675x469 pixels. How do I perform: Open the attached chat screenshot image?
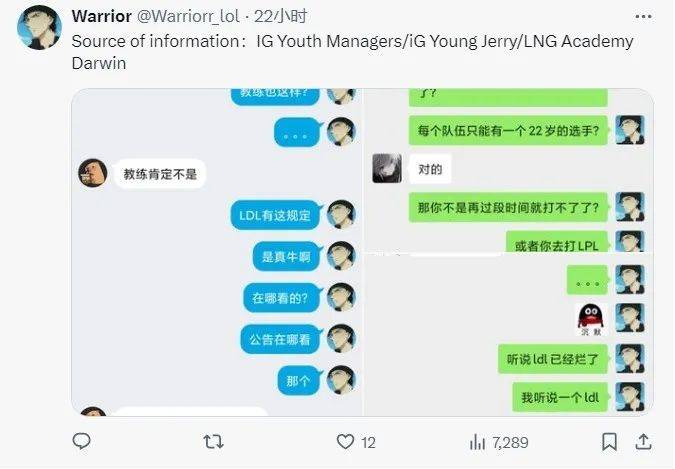click(x=362, y=252)
